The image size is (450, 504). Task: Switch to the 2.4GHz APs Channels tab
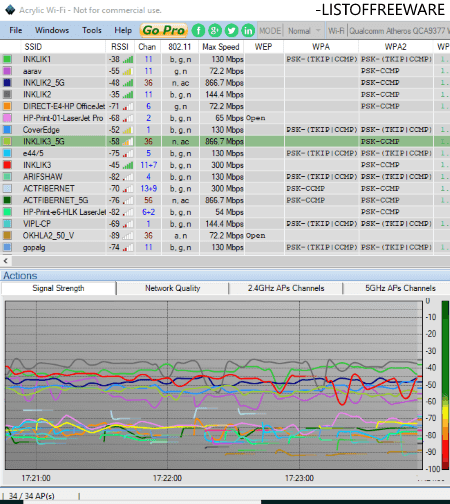pos(286,288)
